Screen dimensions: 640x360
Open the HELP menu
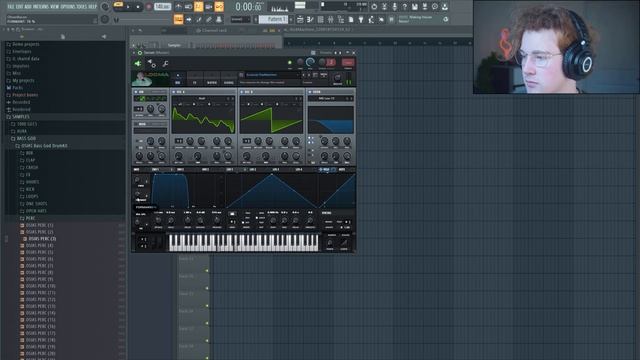(x=93, y=7)
